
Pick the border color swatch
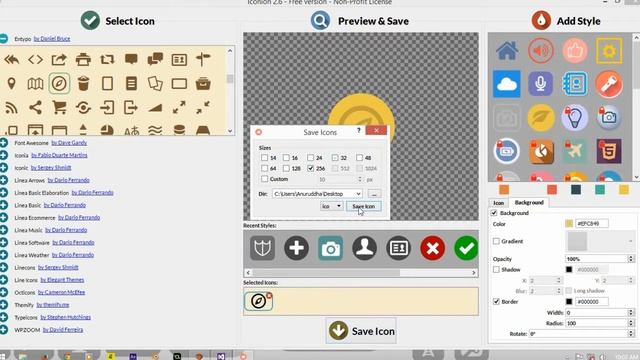[x=569, y=302]
